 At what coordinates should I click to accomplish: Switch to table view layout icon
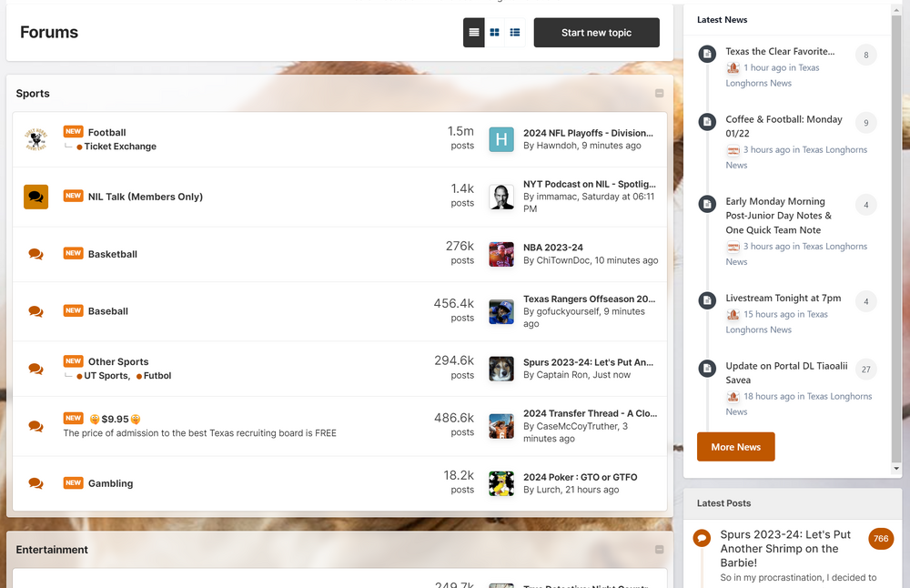click(473, 33)
